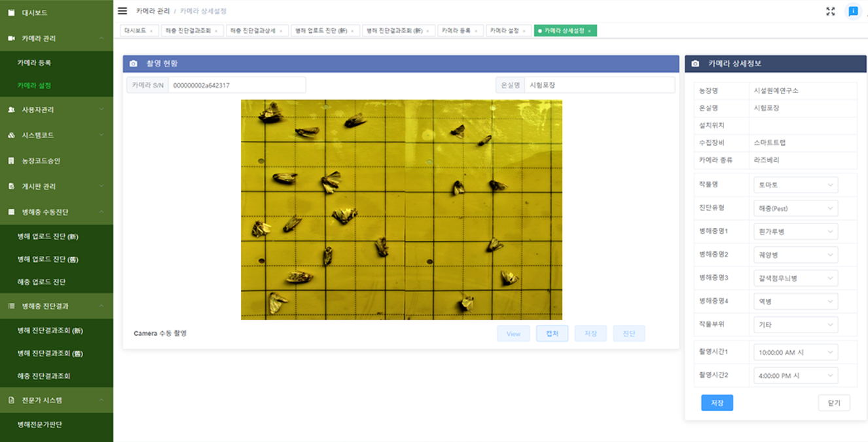The image size is (868, 442).
Task: Click the blue info icon in header
Action: [x=853, y=11]
